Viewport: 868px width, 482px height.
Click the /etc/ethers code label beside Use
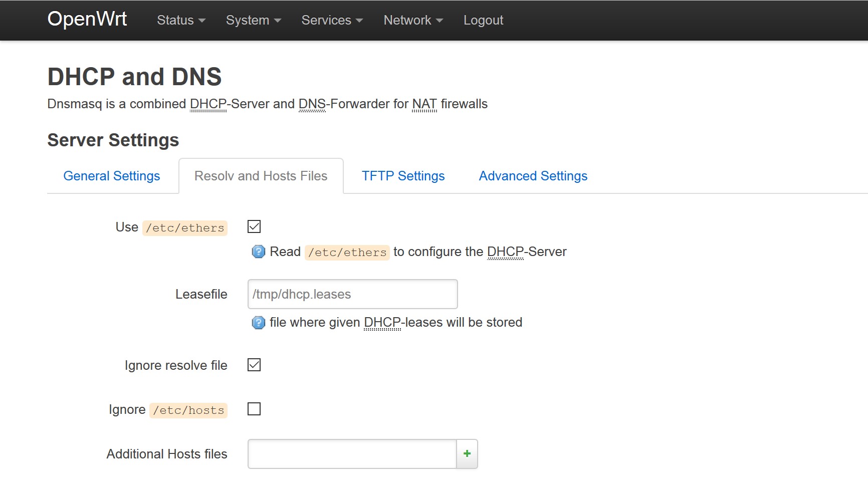point(185,228)
